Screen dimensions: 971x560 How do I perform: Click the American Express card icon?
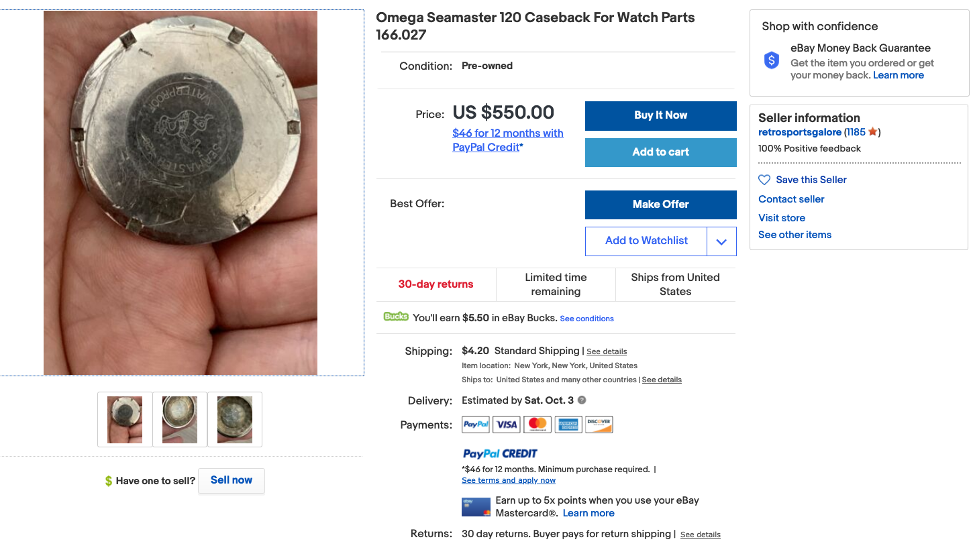coord(568,425)
